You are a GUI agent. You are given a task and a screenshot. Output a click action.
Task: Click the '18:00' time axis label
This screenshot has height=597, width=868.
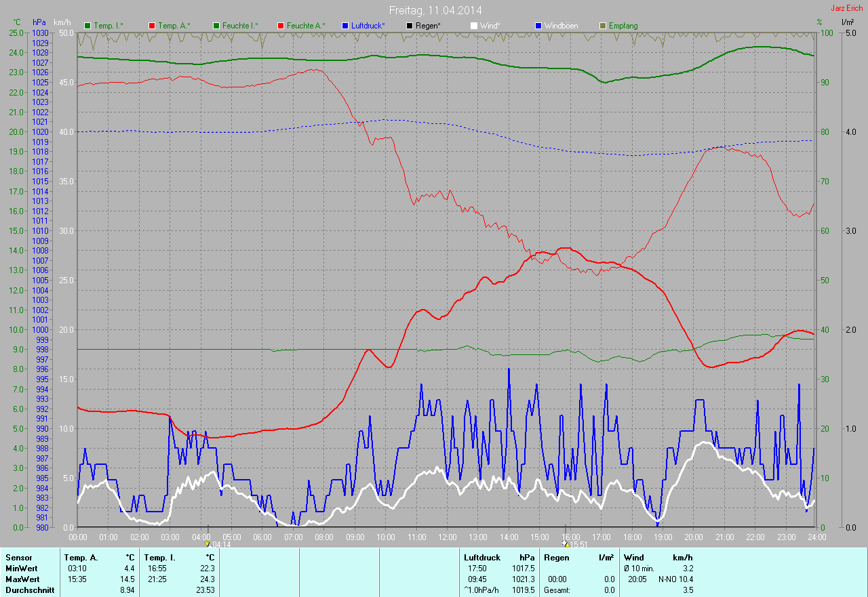(x=631, y=537)
